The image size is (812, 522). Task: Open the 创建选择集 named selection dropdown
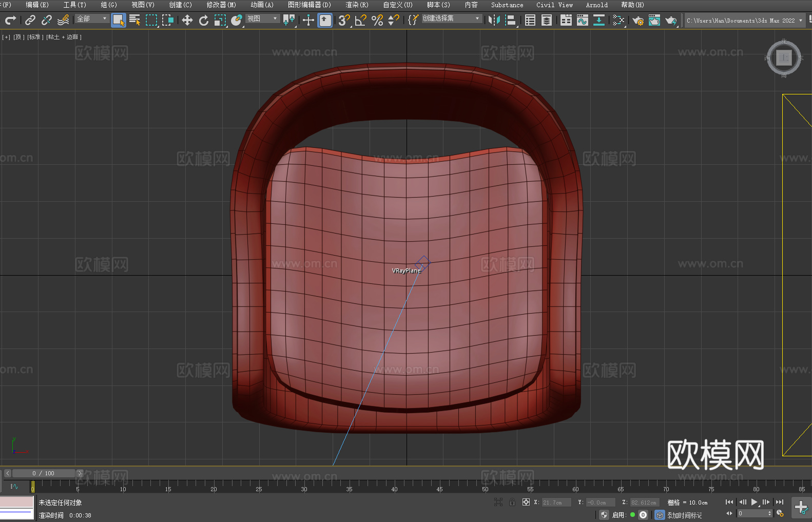click(452, 18)
